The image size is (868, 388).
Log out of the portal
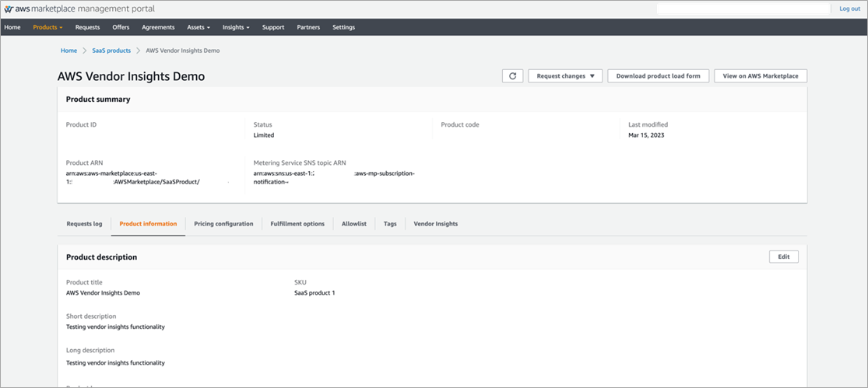(x=850, y=9)
